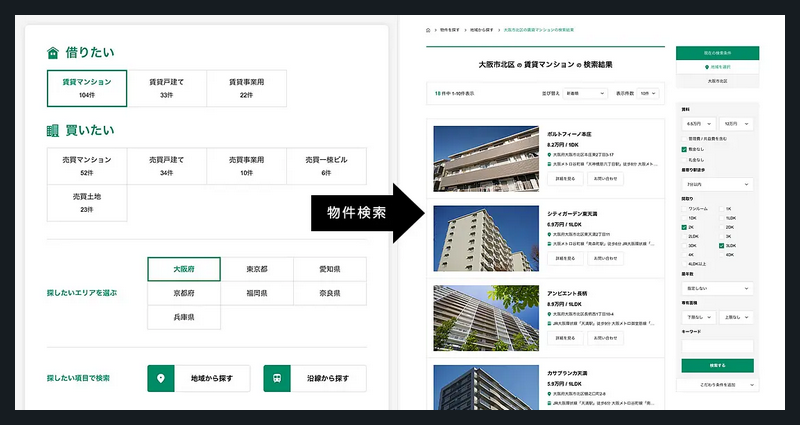Expand the 最寄り駅徒歩 walking time dropdown
Screen dimensions: 800x425
[717, 185]
